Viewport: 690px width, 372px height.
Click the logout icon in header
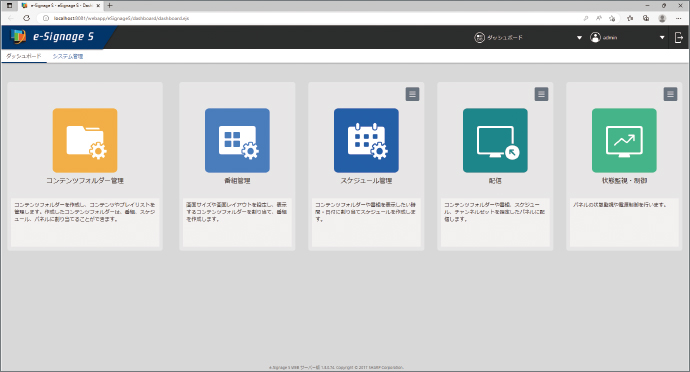pos(679,38)
